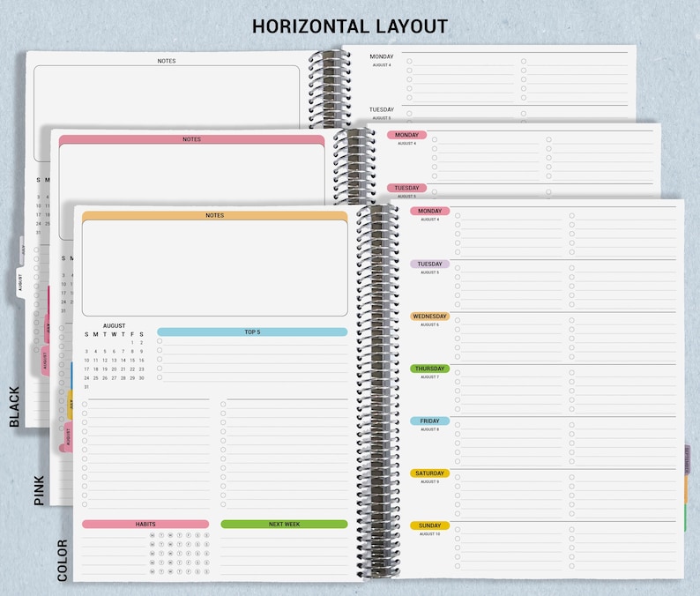Click the vertical COLOR label

(x=63, y=560)
